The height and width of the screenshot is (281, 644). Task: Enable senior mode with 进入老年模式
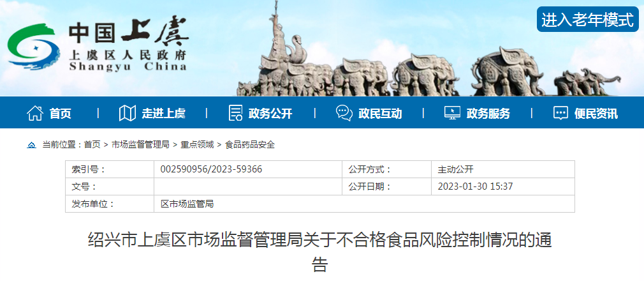click(x=588, y=20)
